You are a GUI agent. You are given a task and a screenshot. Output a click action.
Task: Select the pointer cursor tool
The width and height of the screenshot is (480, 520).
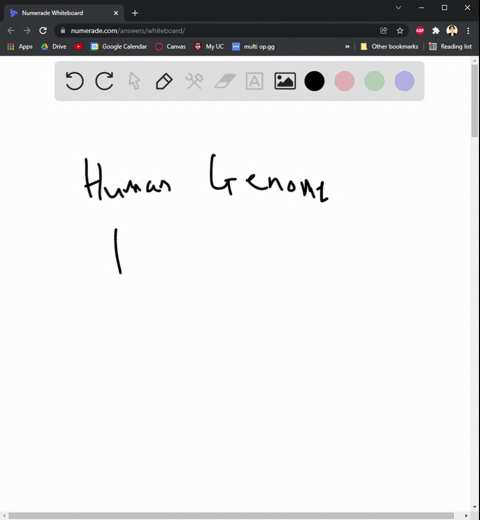134,81
